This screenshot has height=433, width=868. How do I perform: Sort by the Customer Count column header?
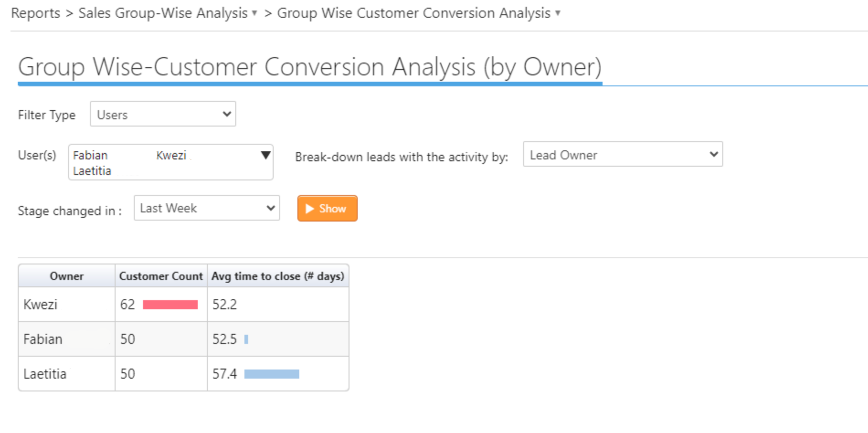coord(161,276)
